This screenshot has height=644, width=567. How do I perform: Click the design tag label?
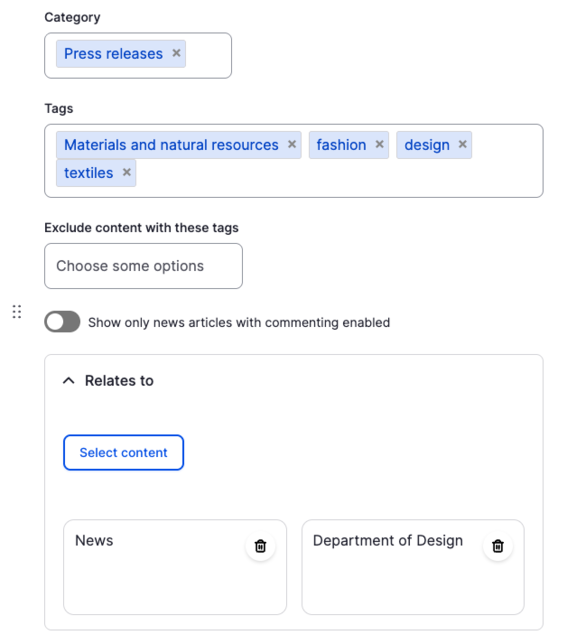427,145
